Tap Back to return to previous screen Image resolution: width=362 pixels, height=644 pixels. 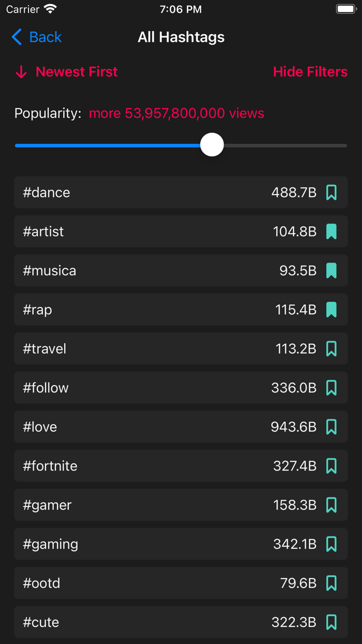[x=36, y=37]
